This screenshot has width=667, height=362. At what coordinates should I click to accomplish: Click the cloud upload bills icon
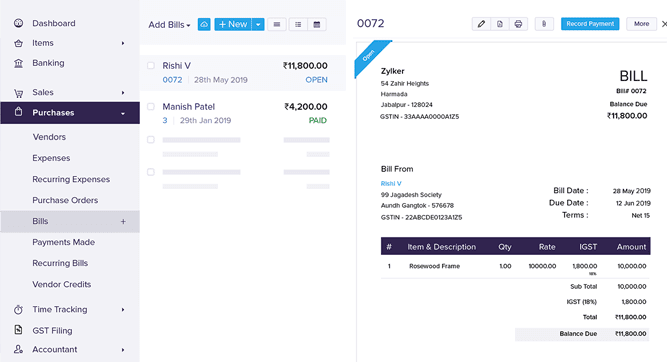[x=204, y=24]
